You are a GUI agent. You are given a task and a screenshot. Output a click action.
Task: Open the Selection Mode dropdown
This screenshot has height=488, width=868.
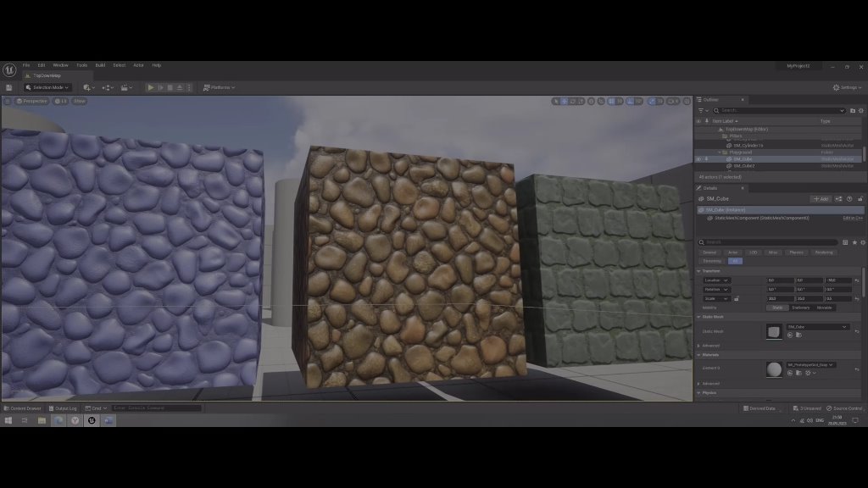tap(47, 87)
